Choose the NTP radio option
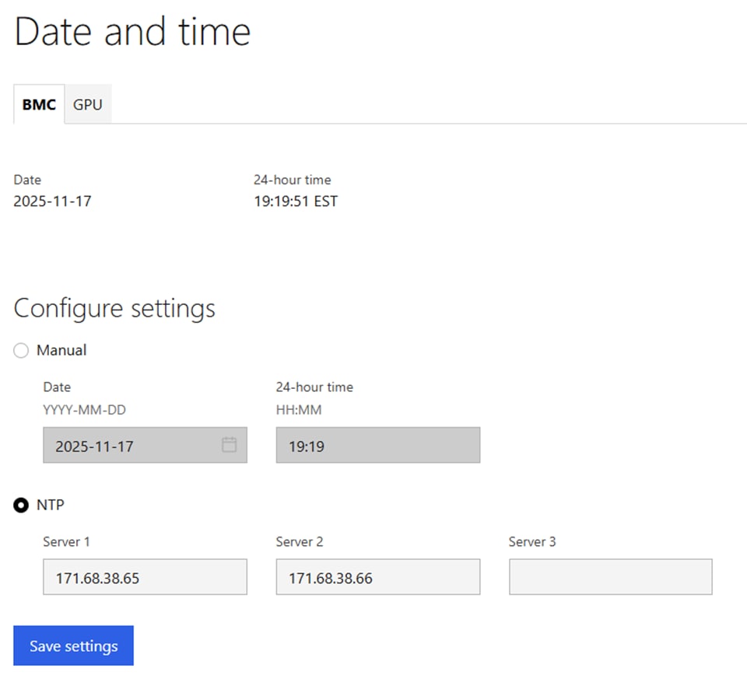This screenshot has height=700, width=747. 22,506
